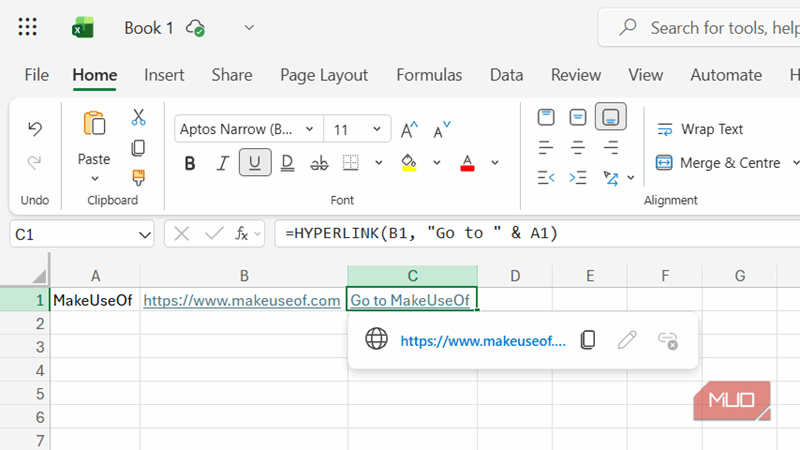This screenshot has height=450, width=800.
Task: Switch to the Page Layout tab
Action: point(324,75)
